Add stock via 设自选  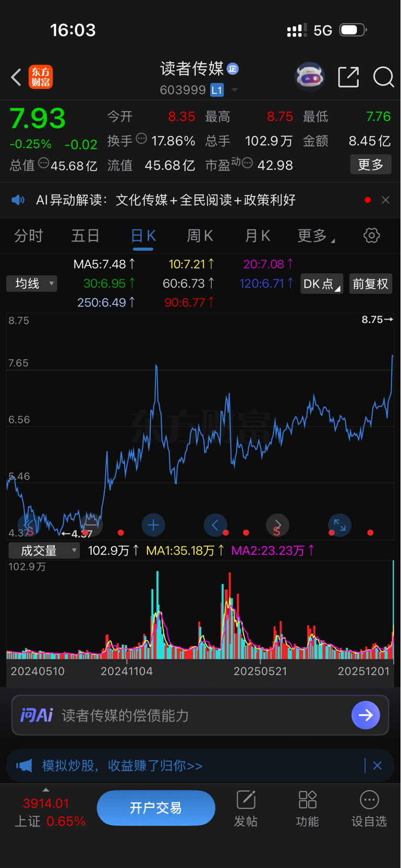pyautogui.click(x=369, y=809)
